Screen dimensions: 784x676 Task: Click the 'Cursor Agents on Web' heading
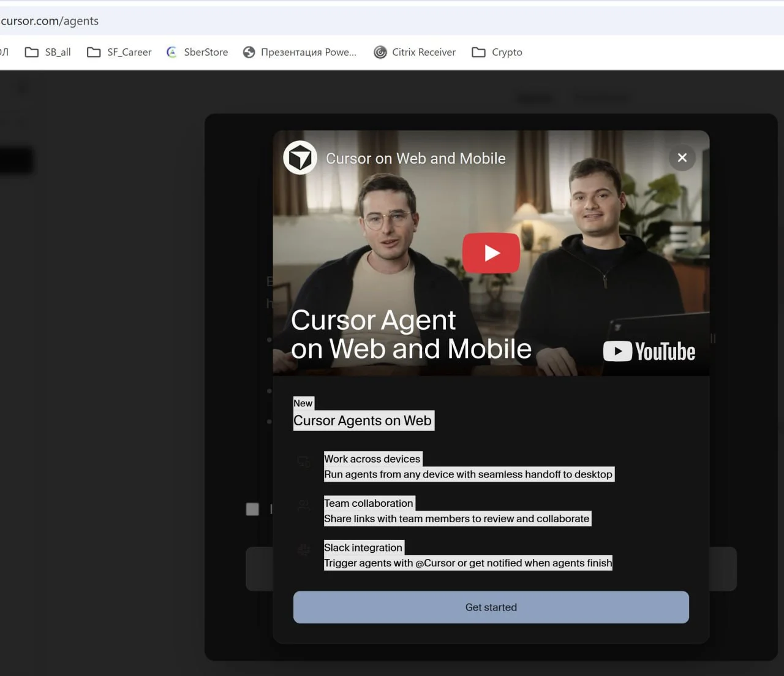coord(363,420)
